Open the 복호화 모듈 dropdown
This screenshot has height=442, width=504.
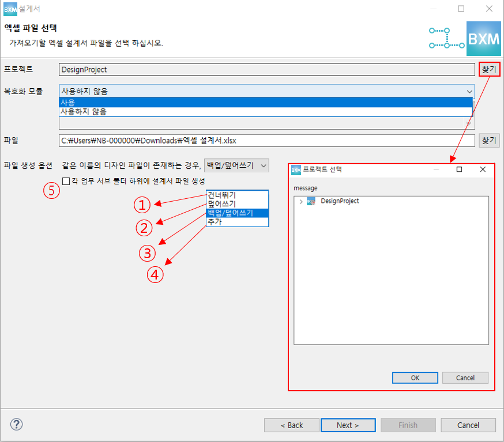pos(469,91)
